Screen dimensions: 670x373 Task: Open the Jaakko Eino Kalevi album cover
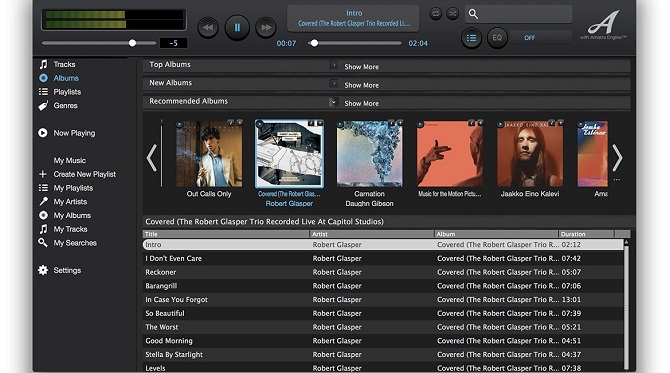[530, 154]
